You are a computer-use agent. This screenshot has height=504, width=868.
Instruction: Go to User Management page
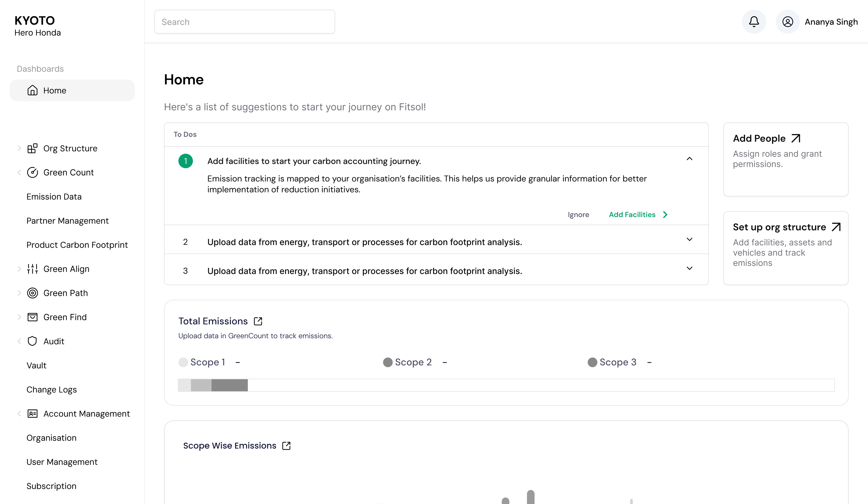(62, 462)
